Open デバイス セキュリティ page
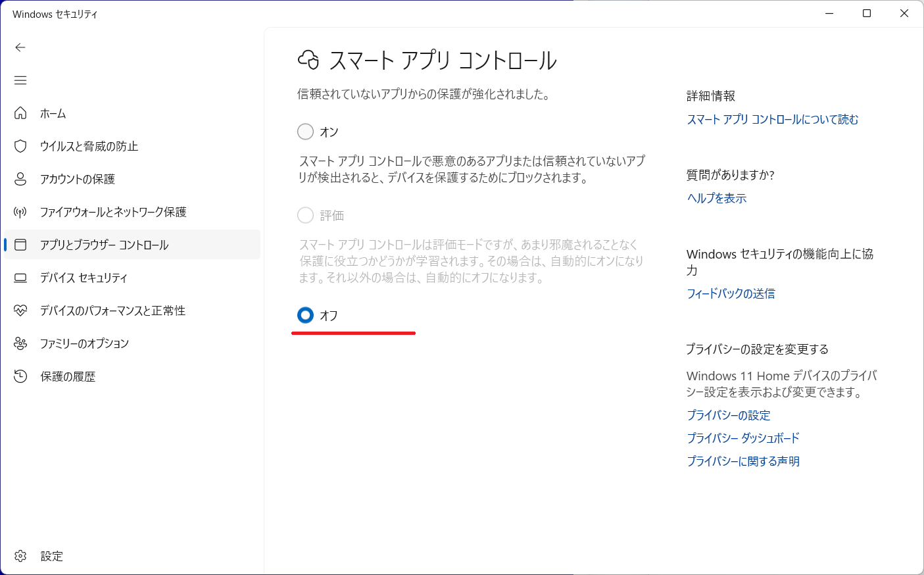The height and width of the screenshot is (575, 924). [132, 278]
